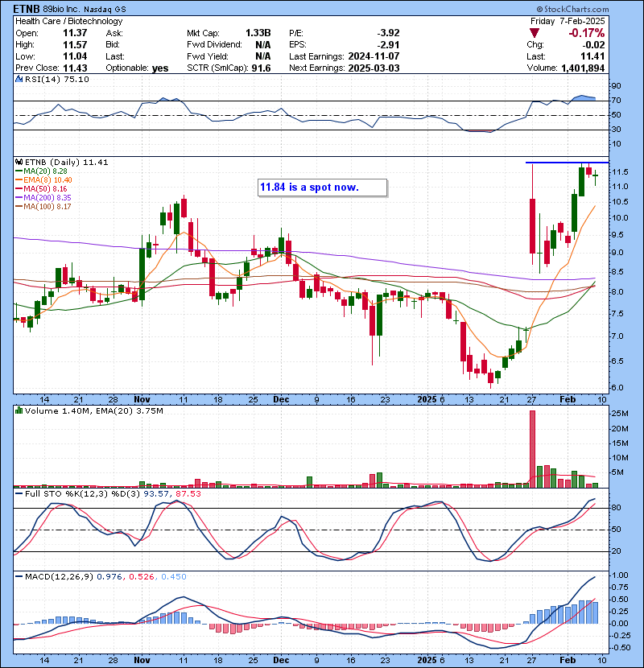Click the Nasdaq GS exchange label

click(x=105, y=10)
